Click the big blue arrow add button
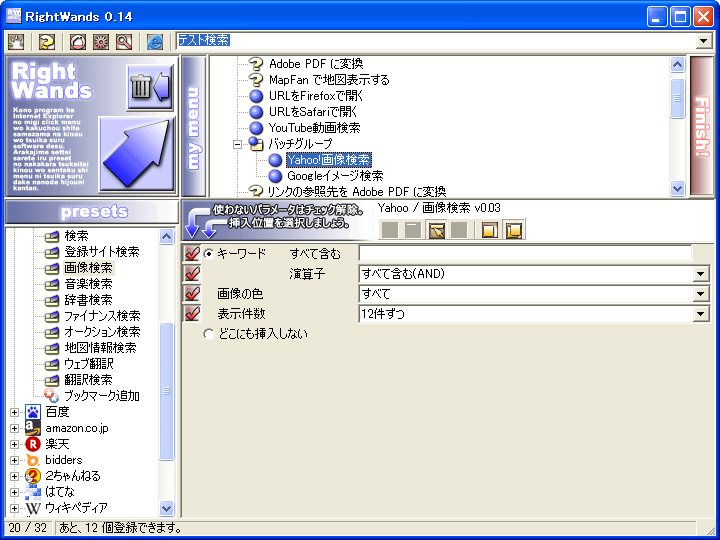 tap(136, 154)
